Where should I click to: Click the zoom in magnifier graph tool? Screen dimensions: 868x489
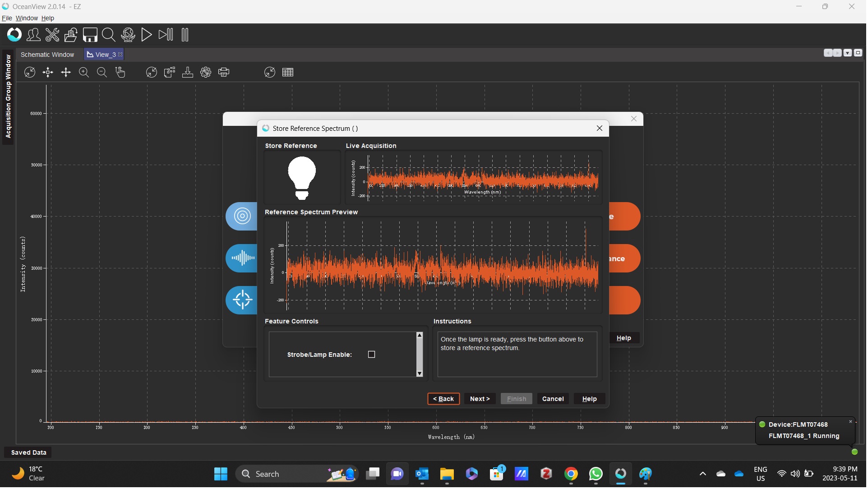coord(84,73)
